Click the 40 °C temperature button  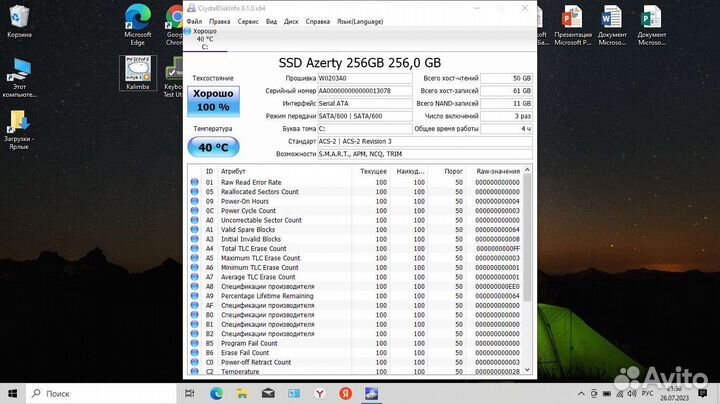coord(213,147)
